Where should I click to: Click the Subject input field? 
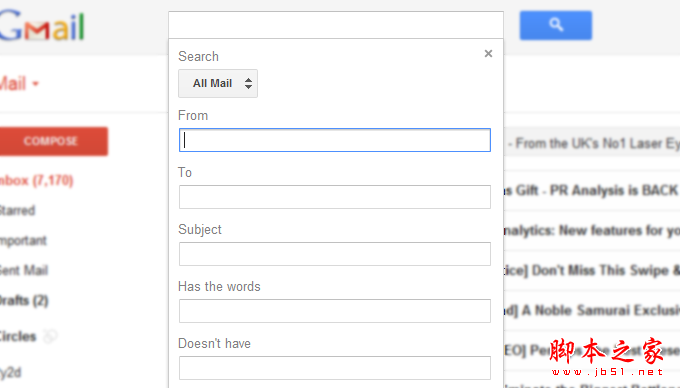pyautogui.click(x=335, y=254)
